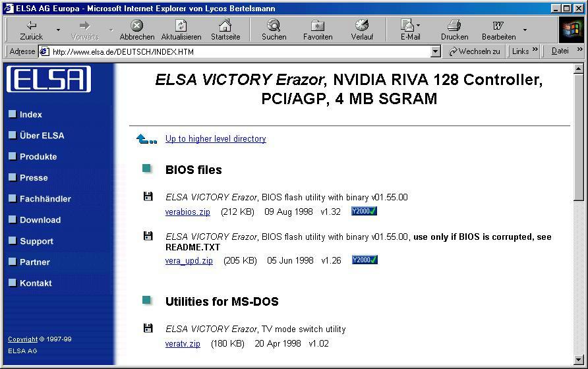Click the Bearbeiten edit button
The width and height of the screenshot is (588, 369).
pyautogui.click(x=498, y=30)
